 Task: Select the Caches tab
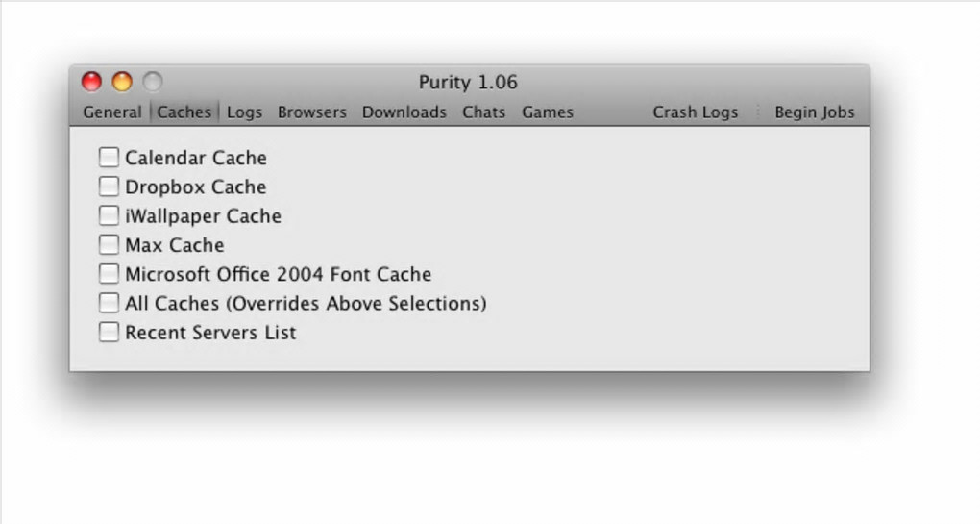[x=184, y=112]
